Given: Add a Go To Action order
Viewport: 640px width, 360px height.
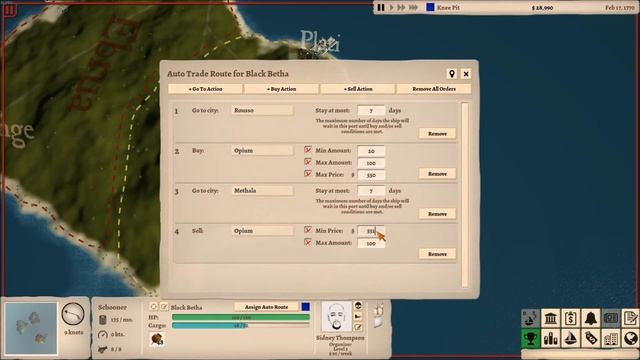Looking at the screenshot, I should pyautogui.click(x=205, y=89).
